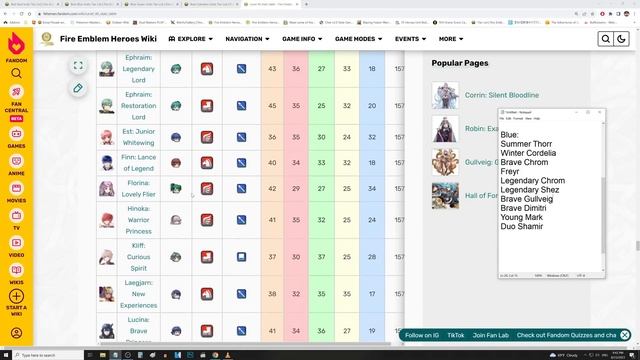Click the Windows Start button
This screenshot has height=360, width=640.
(x=6, y=355)
